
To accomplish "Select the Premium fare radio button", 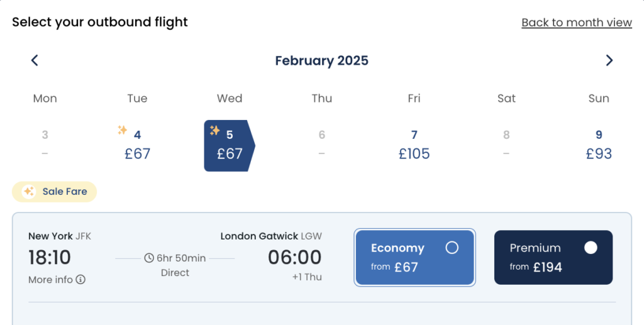I will pos(590,248).
